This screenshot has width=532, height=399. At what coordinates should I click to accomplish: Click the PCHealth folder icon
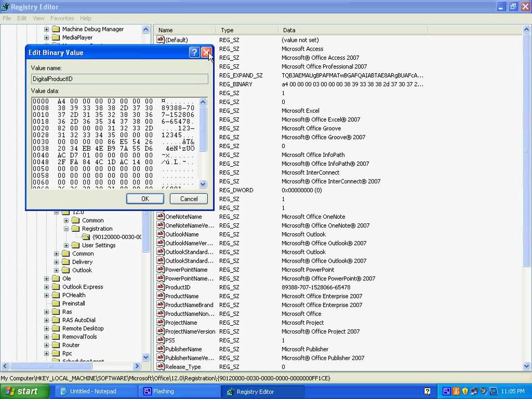click(x=56, y=295)
